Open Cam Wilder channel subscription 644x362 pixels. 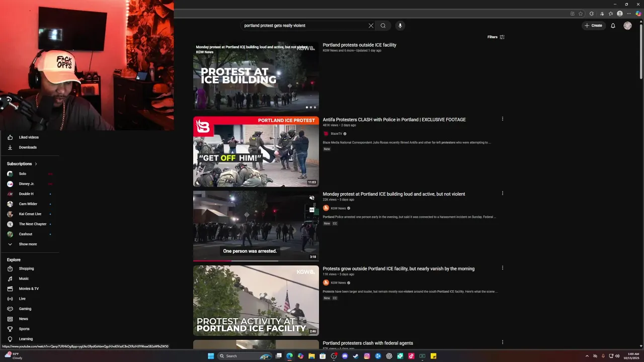[28, 204]
